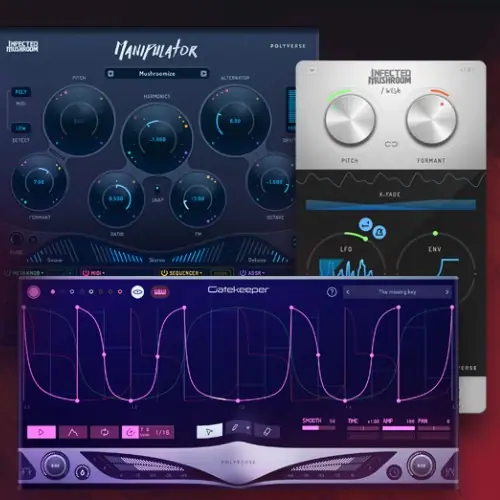Click the Infected Mushroom logo in Manipulator
The width and height of the screenshot is (500, 500).
click(22, 46)
